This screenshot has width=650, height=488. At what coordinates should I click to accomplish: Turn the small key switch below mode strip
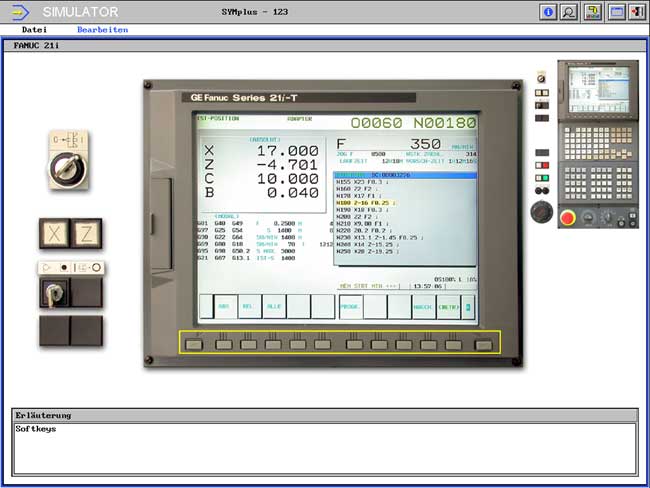click(x=55, y=293)
